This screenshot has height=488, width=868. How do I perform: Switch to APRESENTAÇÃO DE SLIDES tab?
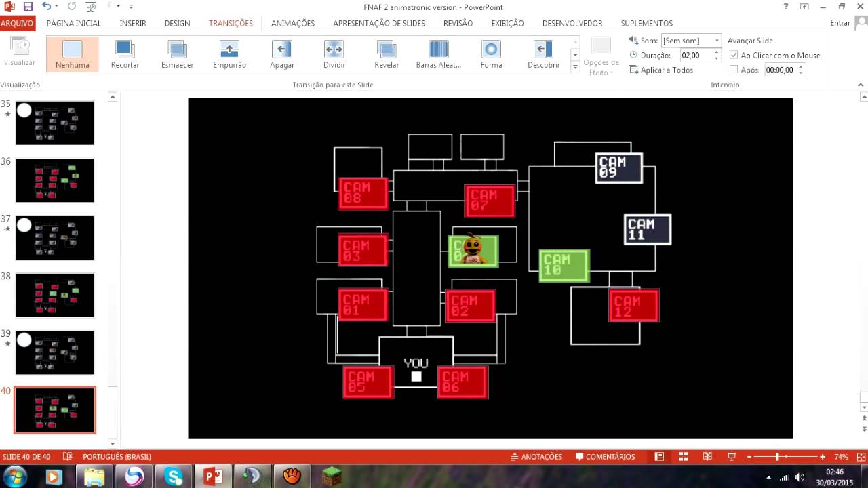[x=379, y=23]
